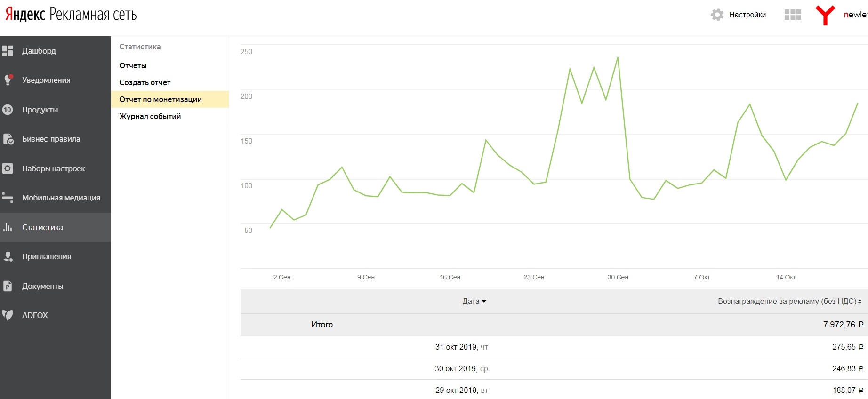Click the red Yandex Y logo
Screen dimensions: 868x399
tap(825, 15)
